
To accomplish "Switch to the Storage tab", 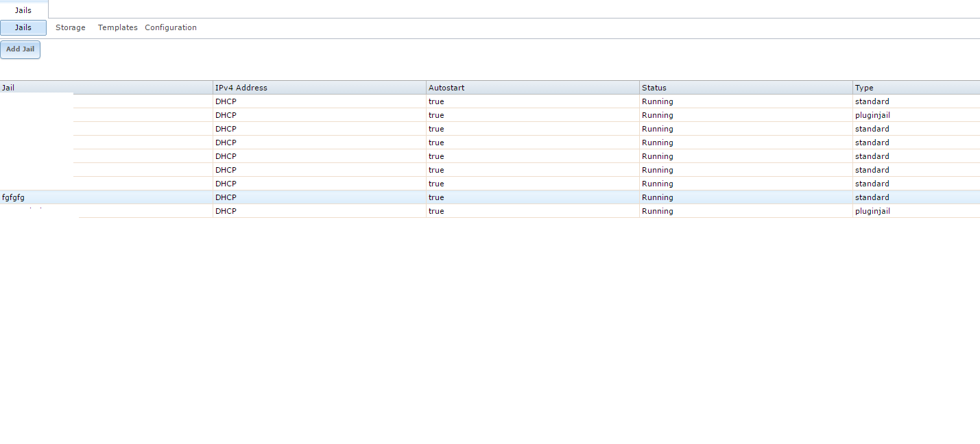I will pyautogui.click(x=71, y=27).
